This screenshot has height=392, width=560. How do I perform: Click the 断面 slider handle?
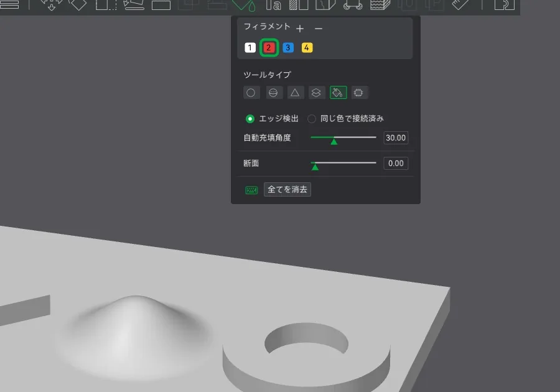point(315,167)
